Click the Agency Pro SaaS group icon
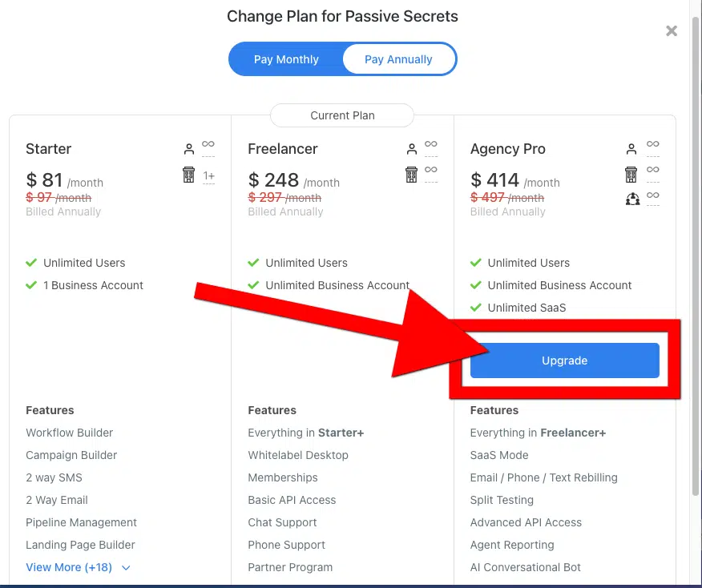Viewport: 702px width, 588px height. (x=632, y=199)
